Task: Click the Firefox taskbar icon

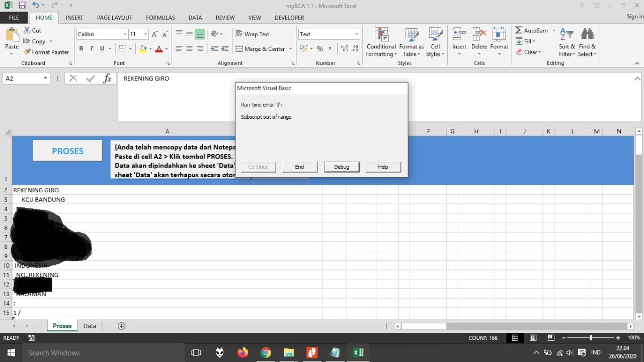Action: 243,353
